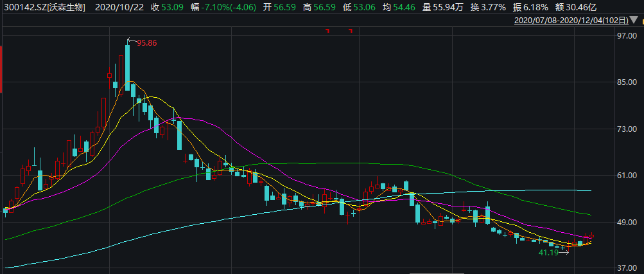Click the 41.19 low price marker

[548, 253]
